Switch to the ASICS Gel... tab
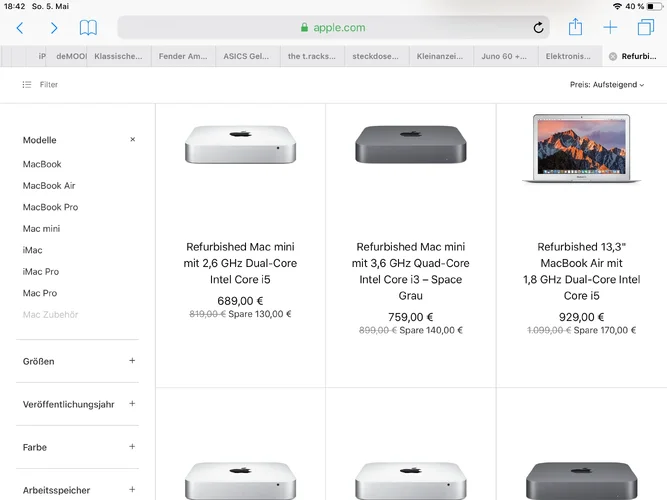The image size is (667, 500). coord(246,56)
